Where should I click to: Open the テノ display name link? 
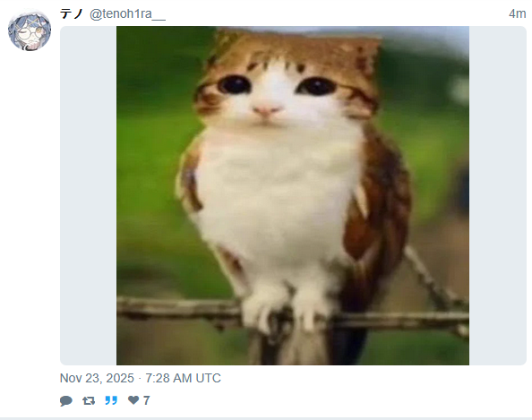pyautogui.click(x=72, y=14)
